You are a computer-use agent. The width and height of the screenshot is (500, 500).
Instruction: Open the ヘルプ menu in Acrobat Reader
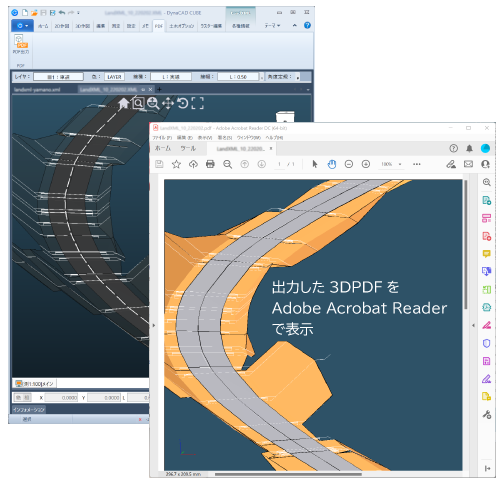click(274, 138)
